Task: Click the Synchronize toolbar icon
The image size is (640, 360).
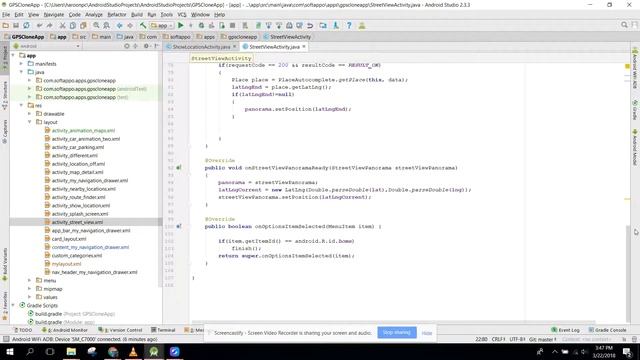Action: 27,25
